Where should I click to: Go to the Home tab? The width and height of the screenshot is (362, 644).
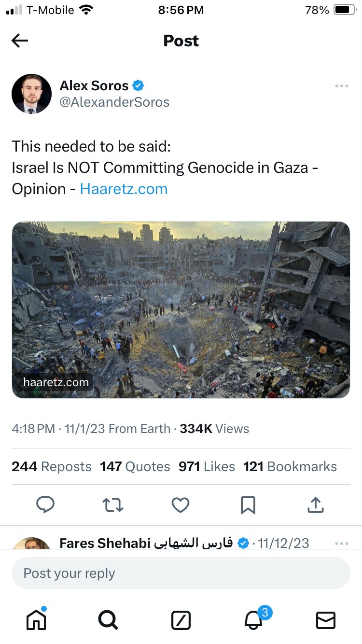(x=36, y=619)
